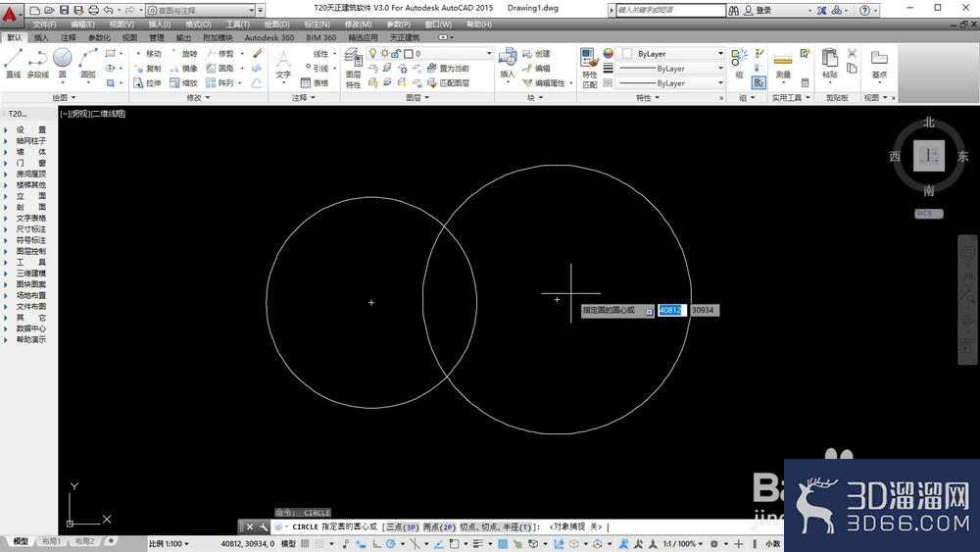Click the Array (阵列) tool
The width and height of the screenshot is (980, 552).
221,82
